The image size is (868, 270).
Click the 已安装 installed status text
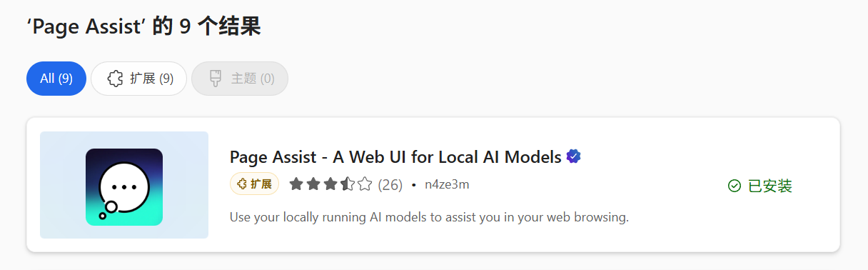(x=770, y=186)
